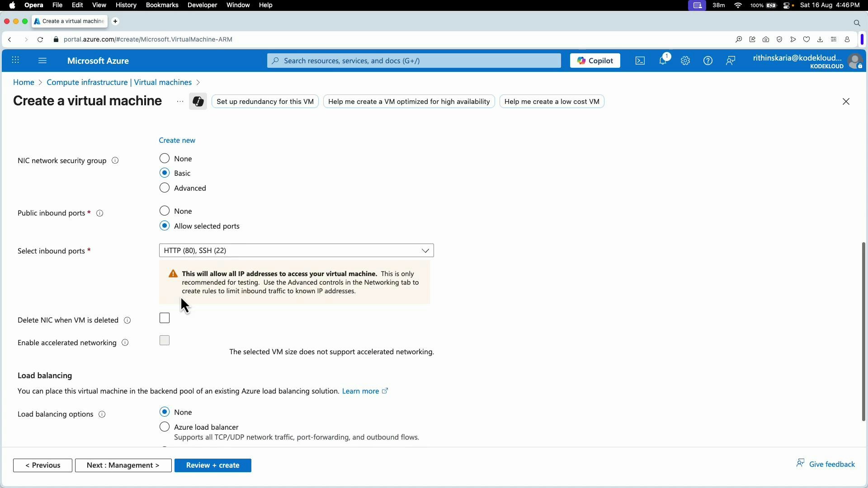Screen dimensions: 868x488
Task: Click the Opera VPN shield icon
Action: click(x=779, y=39)
